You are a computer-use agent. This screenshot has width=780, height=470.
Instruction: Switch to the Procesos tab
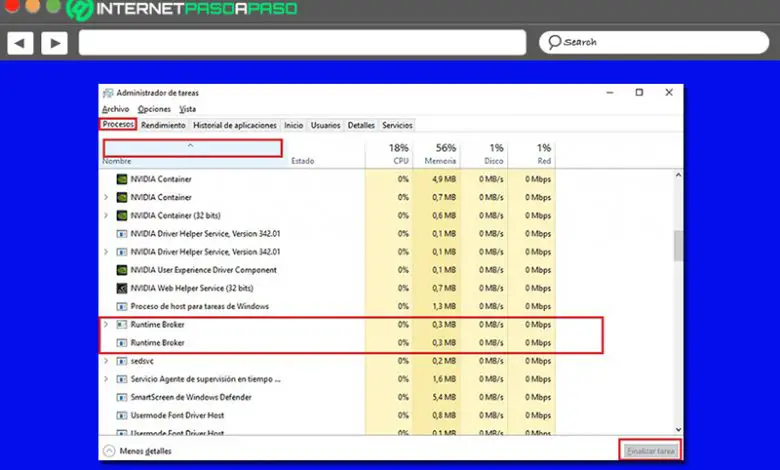[x=118, y=124]
